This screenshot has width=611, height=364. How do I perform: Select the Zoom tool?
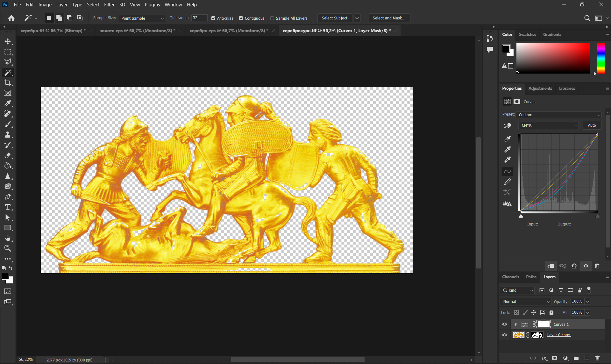8,248
